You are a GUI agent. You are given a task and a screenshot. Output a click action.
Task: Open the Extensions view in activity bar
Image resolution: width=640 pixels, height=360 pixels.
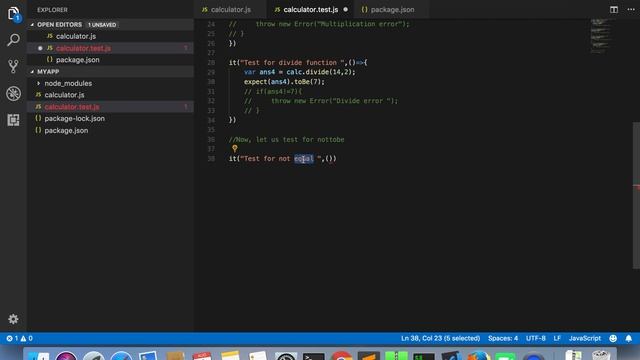(x=13, y=120)
